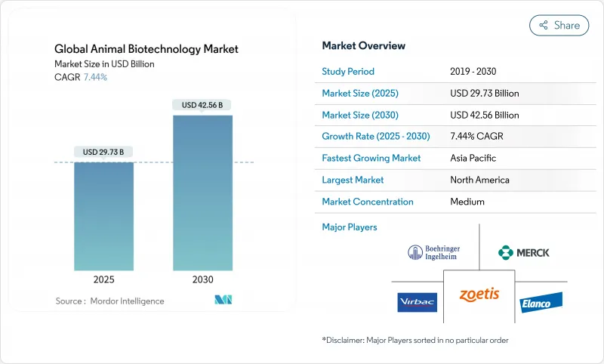
Task: Click the Market Concentration Medium value
Action: (x=467, y=202)
